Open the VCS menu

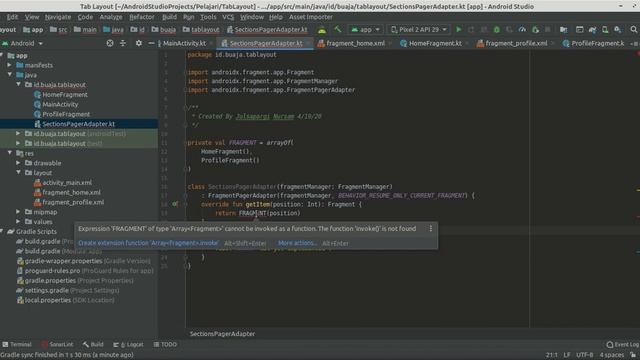pyautogui.click(x=228, y=17)
